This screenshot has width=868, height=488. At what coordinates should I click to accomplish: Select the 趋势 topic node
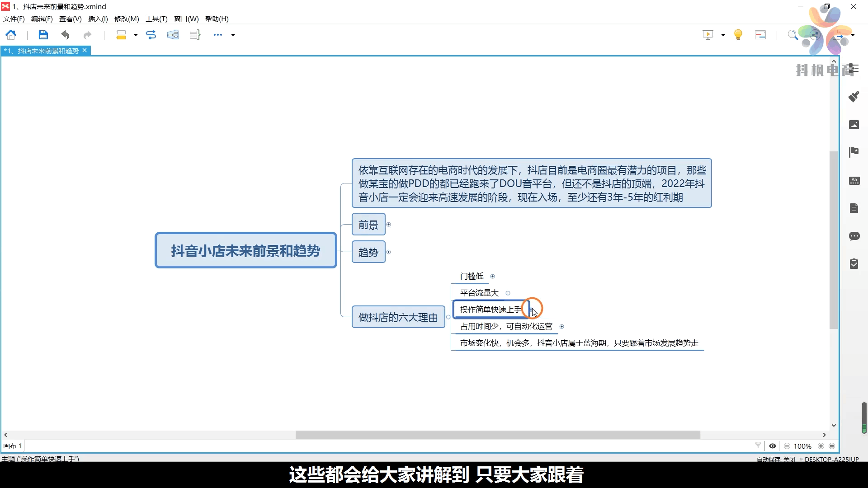368,252
